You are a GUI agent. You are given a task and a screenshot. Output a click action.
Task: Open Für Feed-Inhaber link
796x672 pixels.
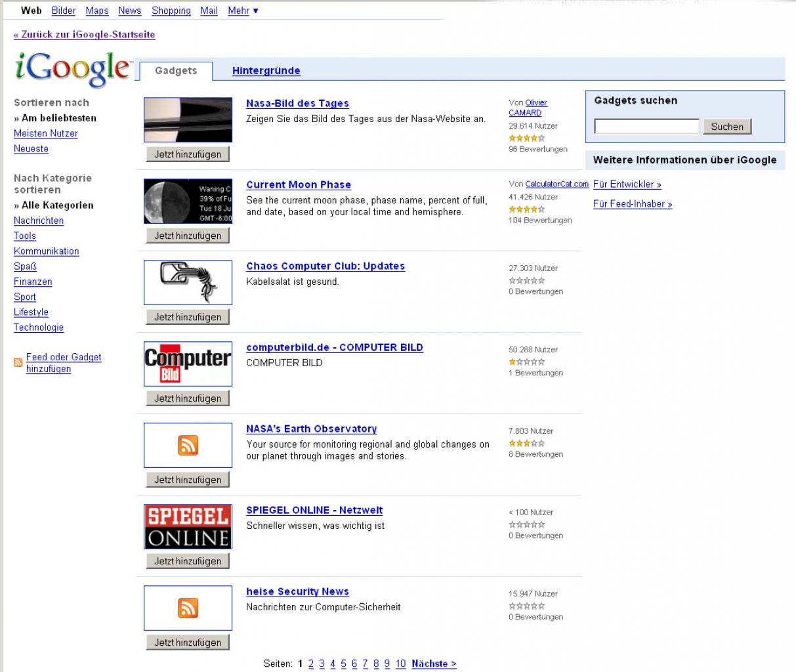(633, 204)
